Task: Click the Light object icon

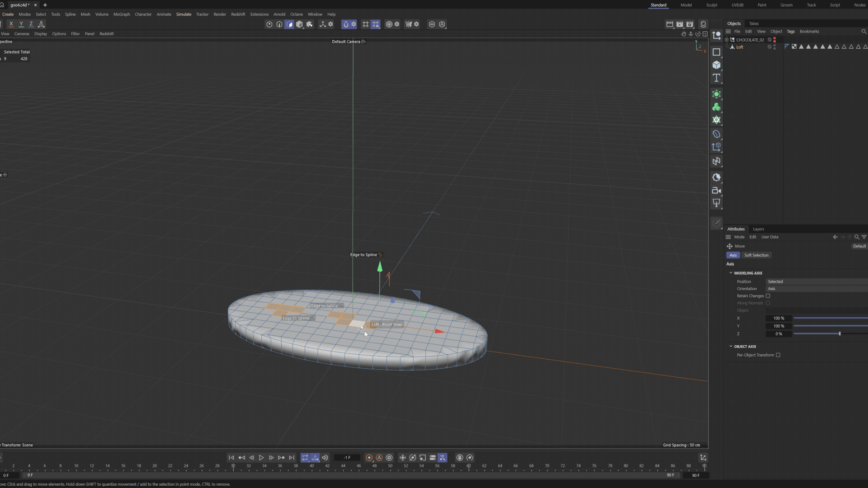Action: (x=716, y=203)
